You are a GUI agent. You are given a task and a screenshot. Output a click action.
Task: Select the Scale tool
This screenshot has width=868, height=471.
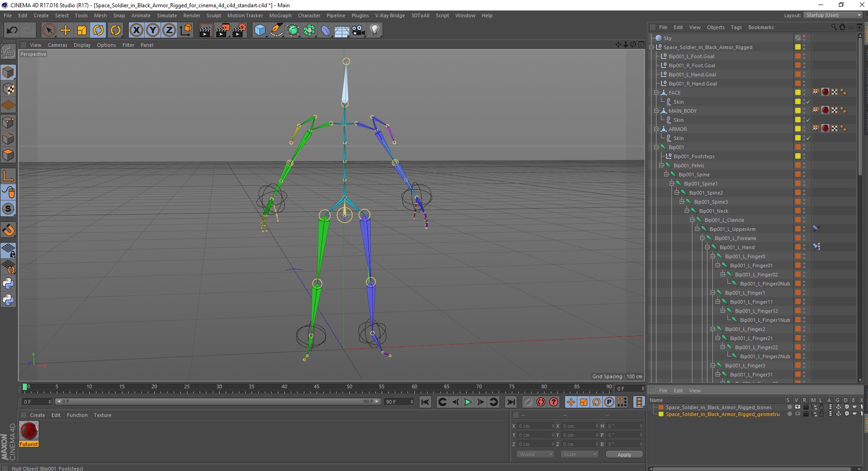(x=82, y=30)
